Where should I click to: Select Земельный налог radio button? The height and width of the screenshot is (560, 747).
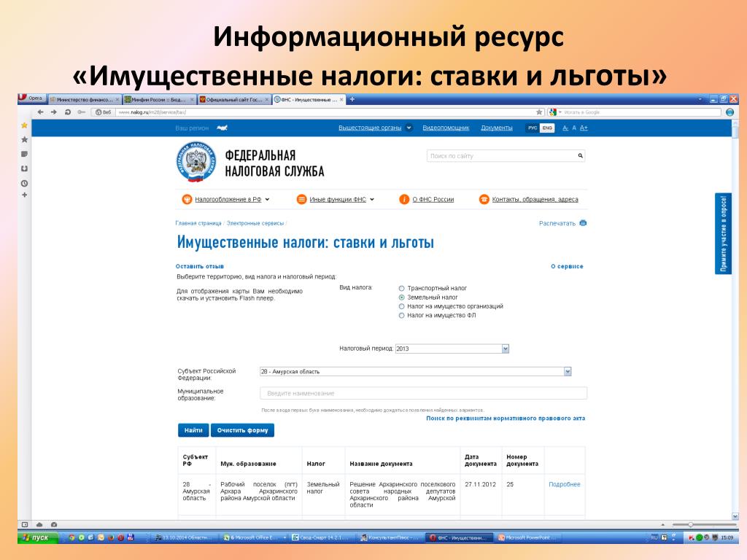(x=402, y=297)
